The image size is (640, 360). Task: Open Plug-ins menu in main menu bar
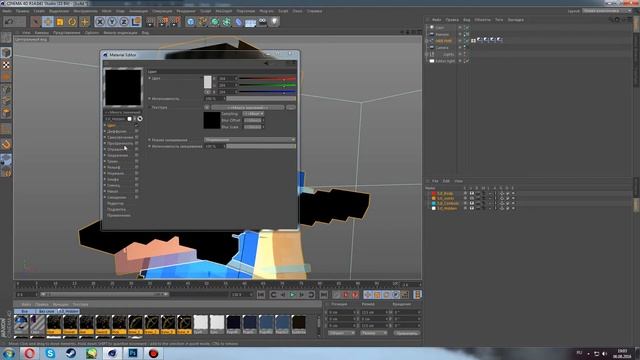pos(267,11)
